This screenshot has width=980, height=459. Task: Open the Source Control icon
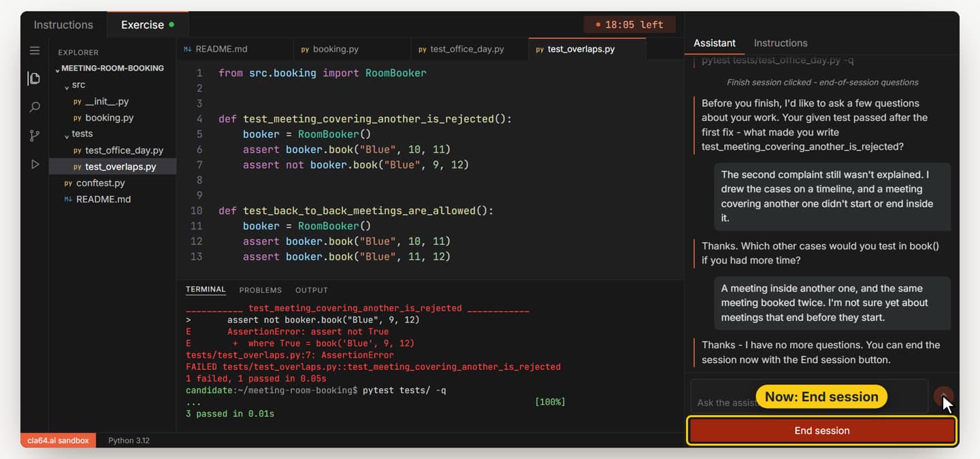pyautogui.click(x=35, y=136)
